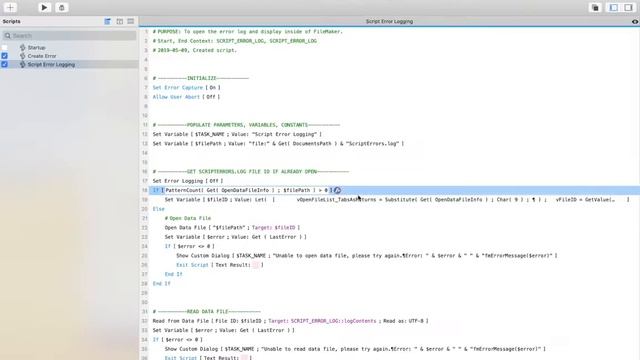Select Set Variable $error on line 23

pos(236,237)
